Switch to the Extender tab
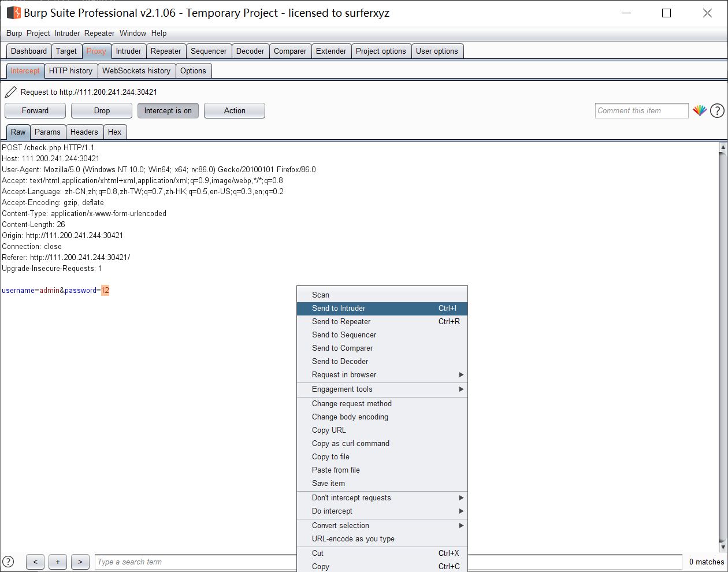 [331, 51]
